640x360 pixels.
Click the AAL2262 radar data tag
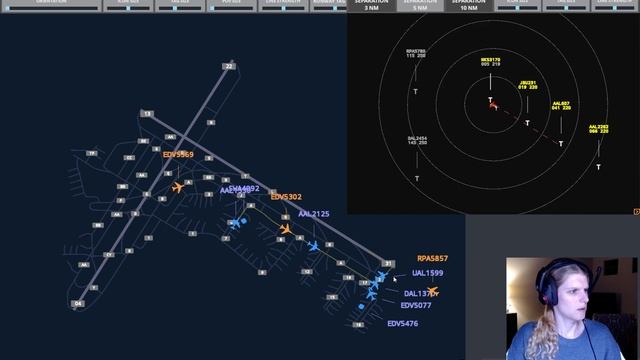599,129
